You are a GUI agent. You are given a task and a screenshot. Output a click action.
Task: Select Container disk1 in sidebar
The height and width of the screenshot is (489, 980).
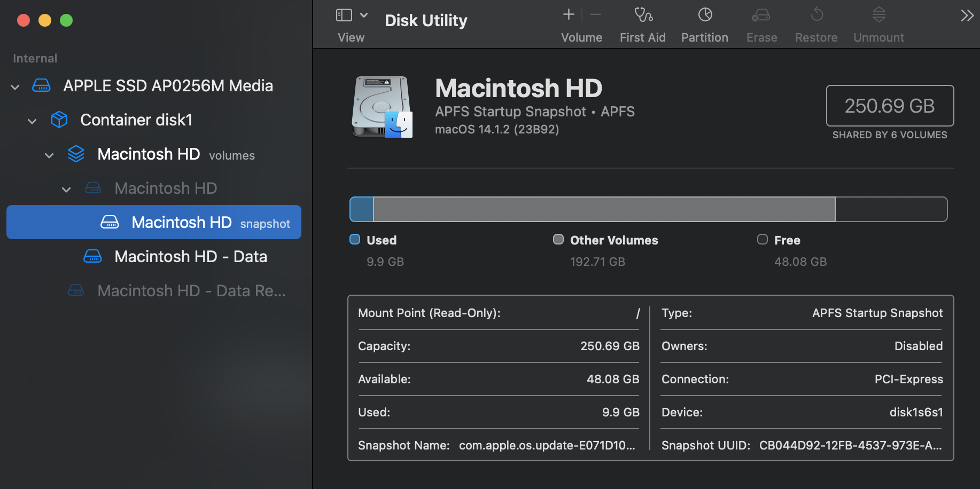click(154, 120)
